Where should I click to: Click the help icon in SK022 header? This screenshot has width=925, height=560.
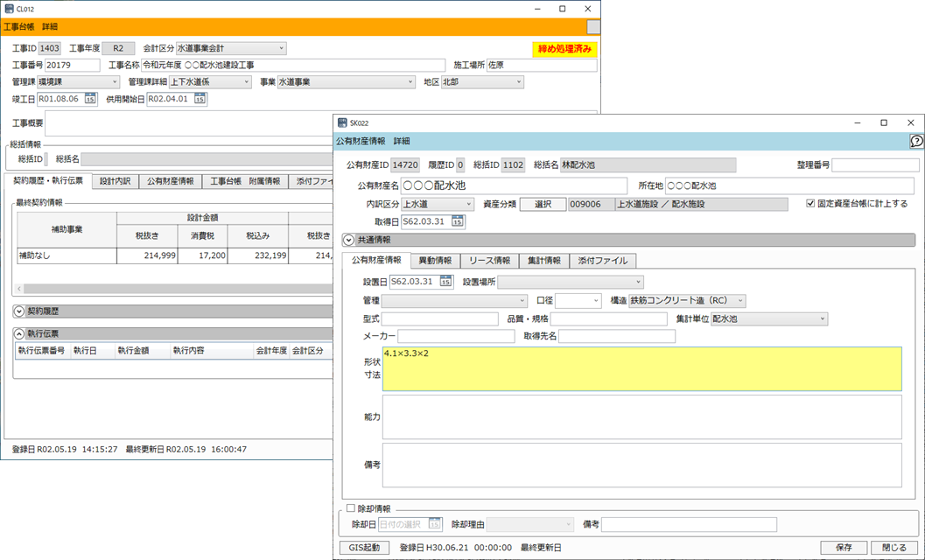(916, 141)
